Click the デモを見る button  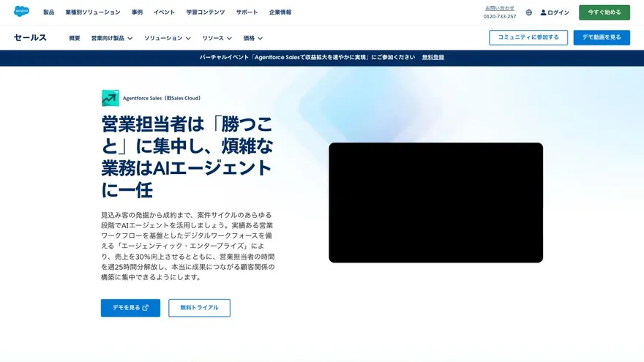pos(130,308)
